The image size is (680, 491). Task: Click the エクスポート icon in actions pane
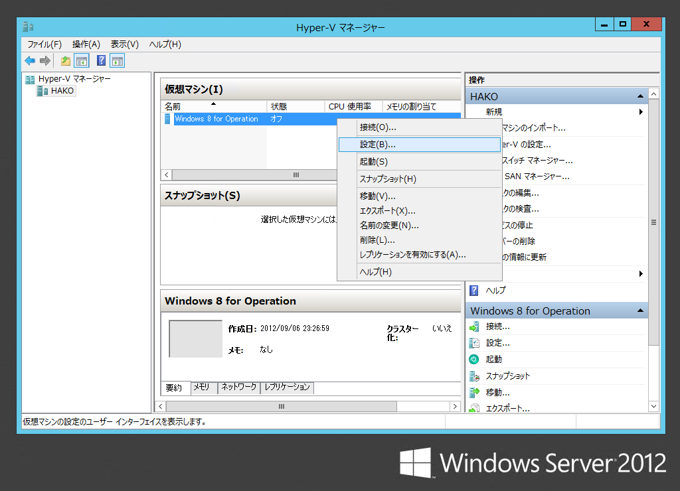click(x=474, y=408)
